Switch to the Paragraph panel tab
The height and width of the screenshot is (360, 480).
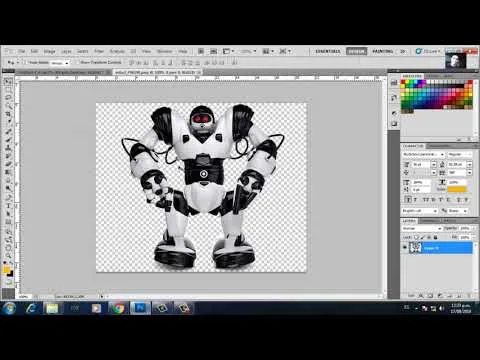(439, 146)
